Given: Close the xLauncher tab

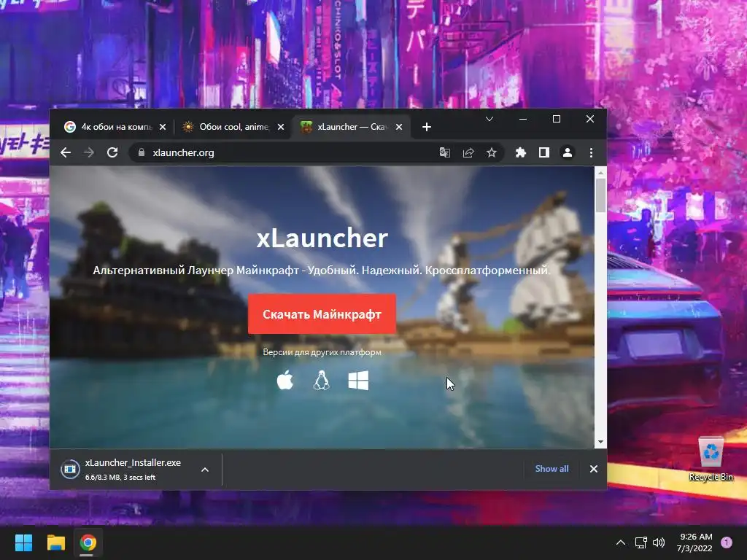Looking at the screenshot, I should tap(399, 127).
